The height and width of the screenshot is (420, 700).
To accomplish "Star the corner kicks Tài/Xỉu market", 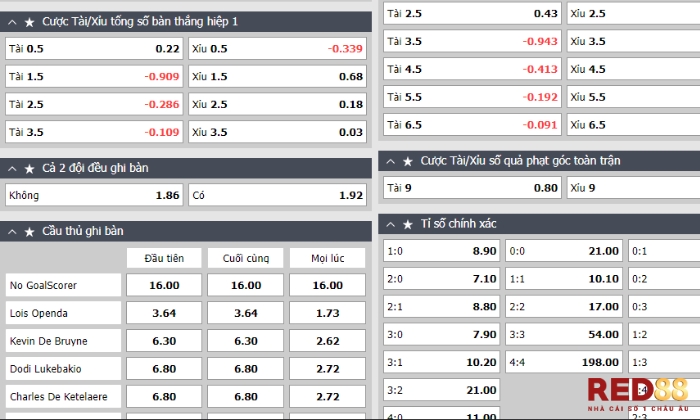I will pyautogui.click(x=408, y=161).
